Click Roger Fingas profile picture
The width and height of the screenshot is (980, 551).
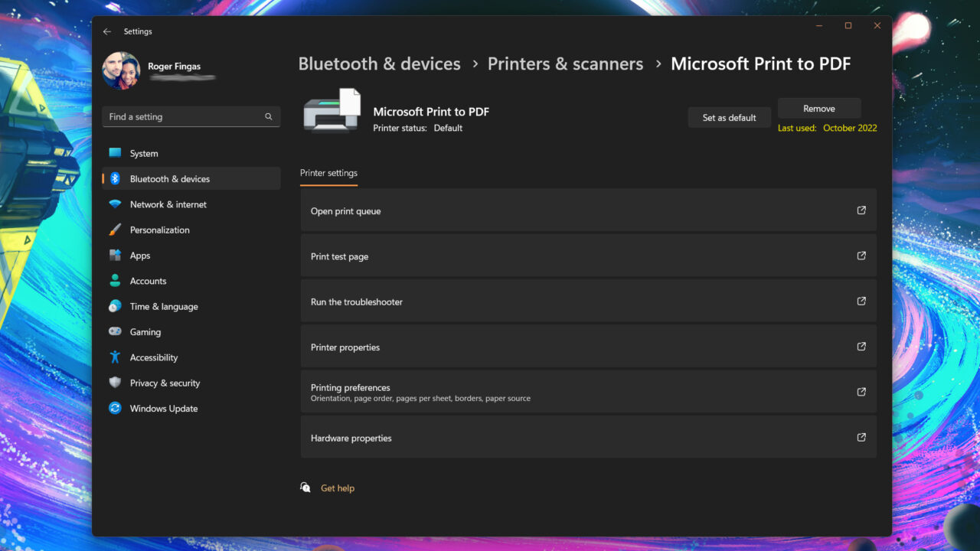[x=121, y=71]
